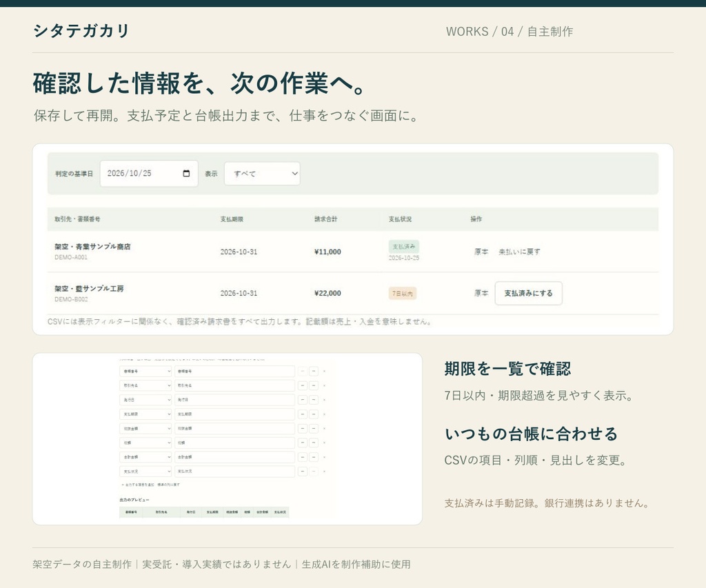
Task: Open the 表示 filter dropdown showing すべて
Action: coord(262,173)
